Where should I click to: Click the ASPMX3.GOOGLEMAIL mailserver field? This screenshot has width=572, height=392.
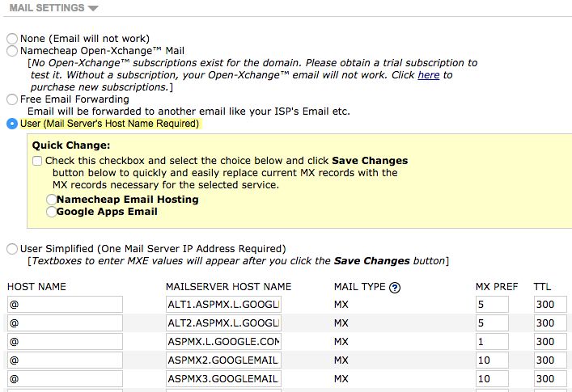point(223,379)
